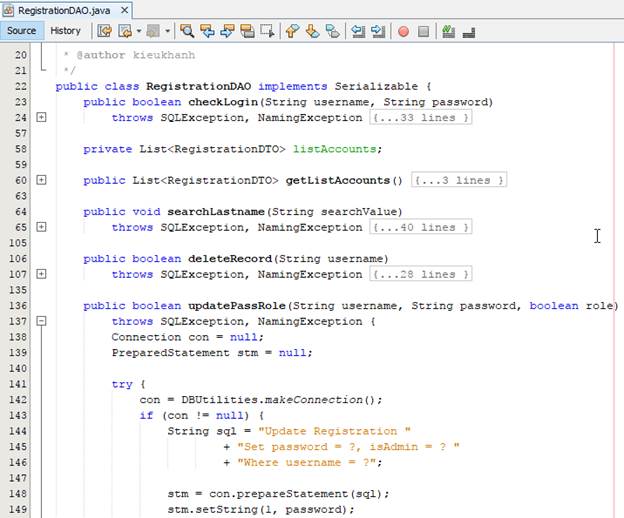This screenshot has height=518, width=624.
Task: Select the RegistrationDAO.java file tab
Action: (x=64, y=10)
